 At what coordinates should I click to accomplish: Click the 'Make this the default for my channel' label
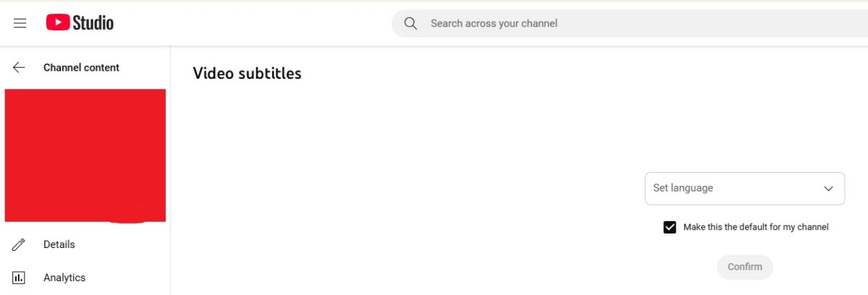[x=756, y=227]
